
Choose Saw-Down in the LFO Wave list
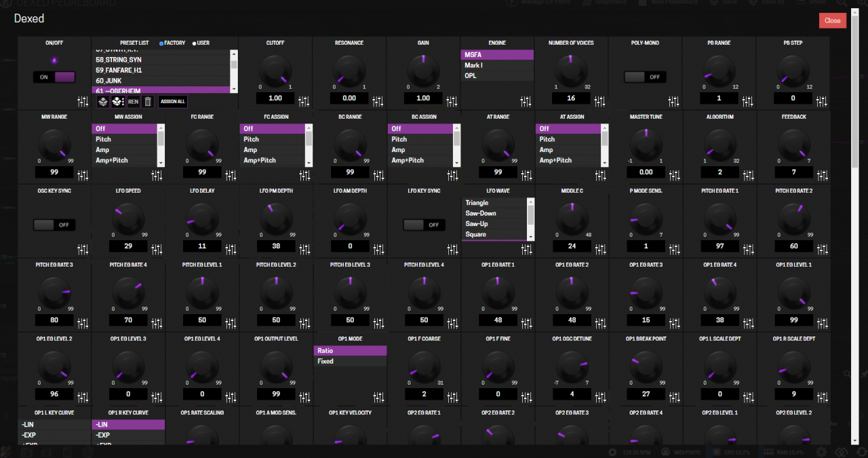(x=494, y=213)
